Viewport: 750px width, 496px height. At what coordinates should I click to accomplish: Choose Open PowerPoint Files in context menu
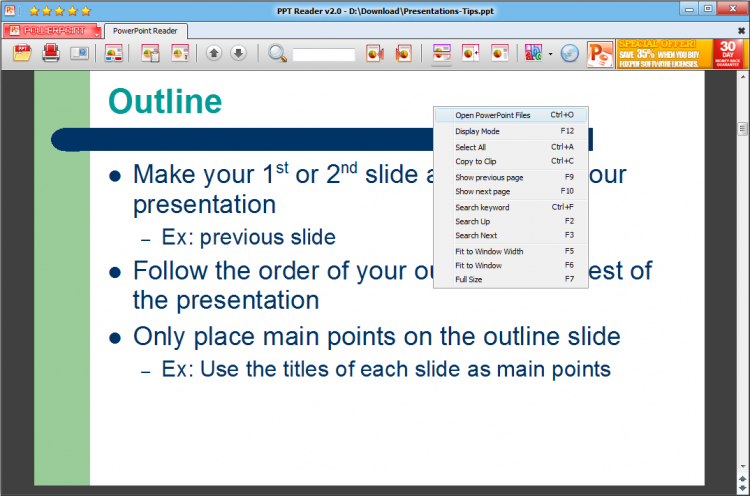point(511,115)
